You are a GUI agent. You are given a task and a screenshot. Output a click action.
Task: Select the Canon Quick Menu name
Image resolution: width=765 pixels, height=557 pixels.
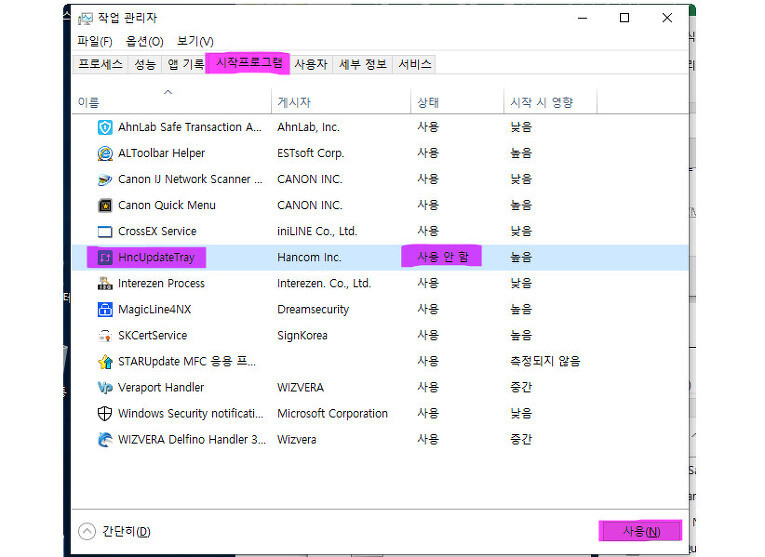[167, 205]
